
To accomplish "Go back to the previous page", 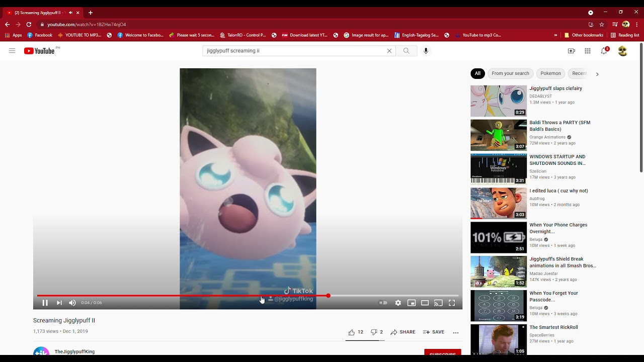I will coord(7,24).
